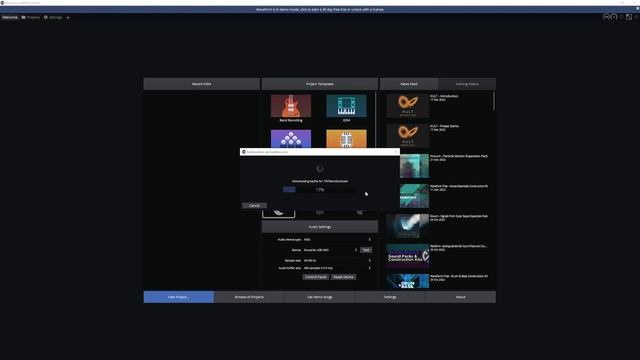
Task: Open the Settings tab in top bar
Action: click(x=53, y=18)
